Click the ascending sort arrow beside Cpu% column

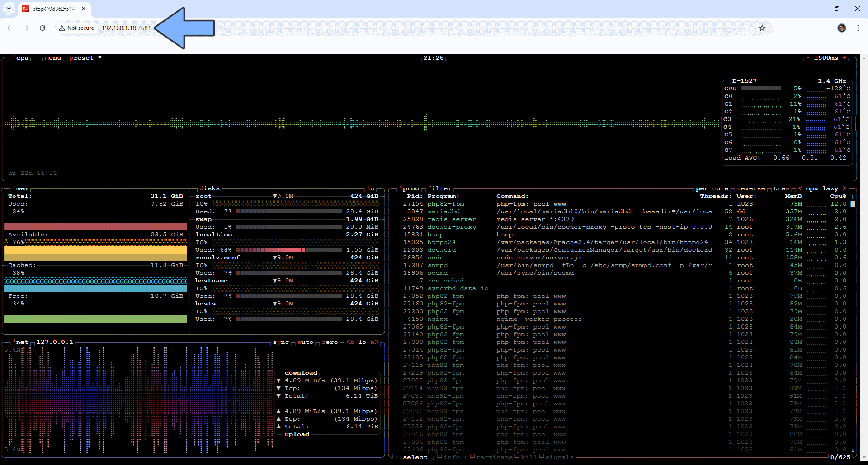point(852,196)
